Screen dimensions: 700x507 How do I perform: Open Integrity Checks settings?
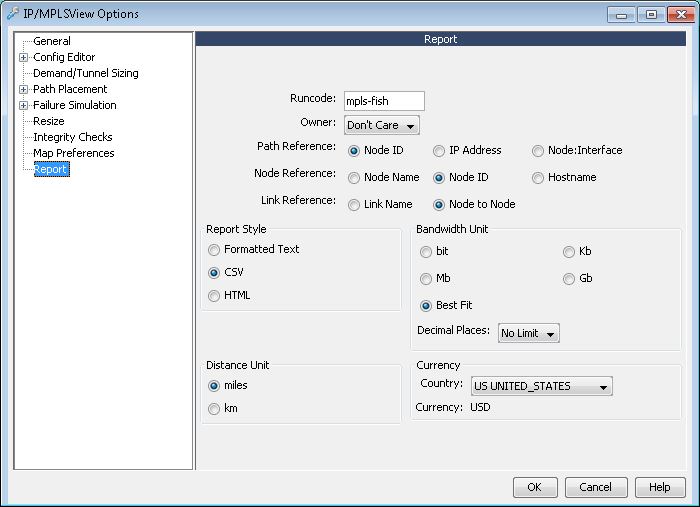pyautogui.click(x=72, y=137)
